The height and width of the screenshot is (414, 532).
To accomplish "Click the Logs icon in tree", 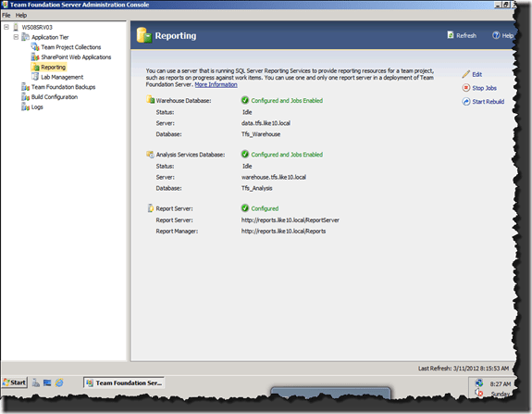I will [x=26, y=107].
